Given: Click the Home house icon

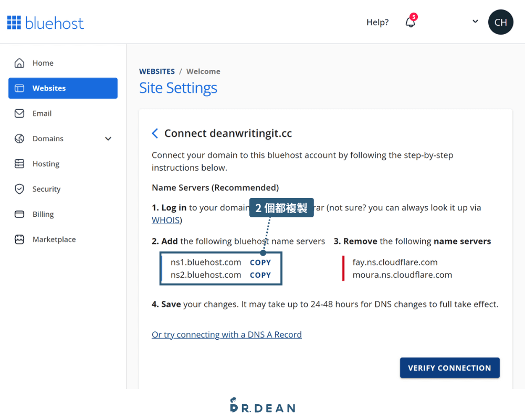Looking at the screenshot, I should (x=19, y=63).
